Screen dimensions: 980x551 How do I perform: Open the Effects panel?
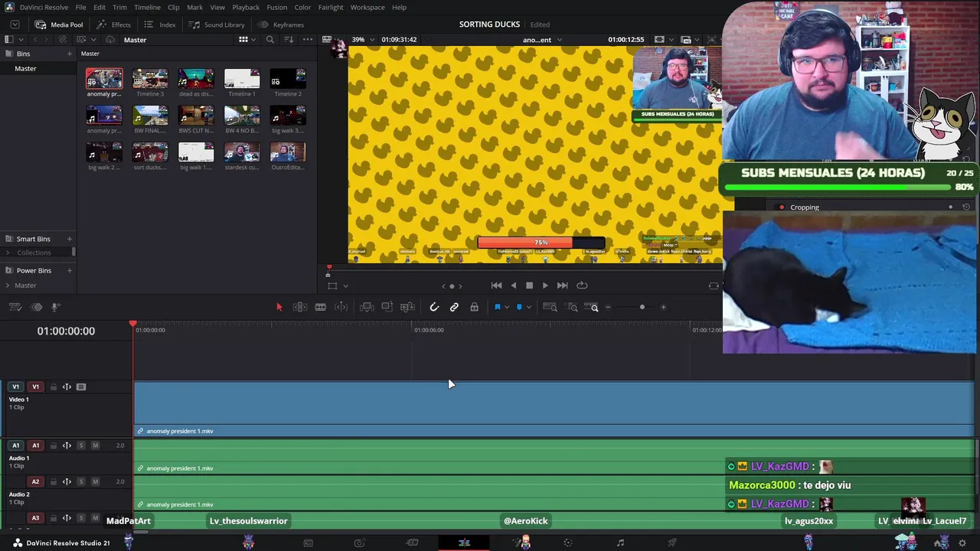click(x=113, y=24)
